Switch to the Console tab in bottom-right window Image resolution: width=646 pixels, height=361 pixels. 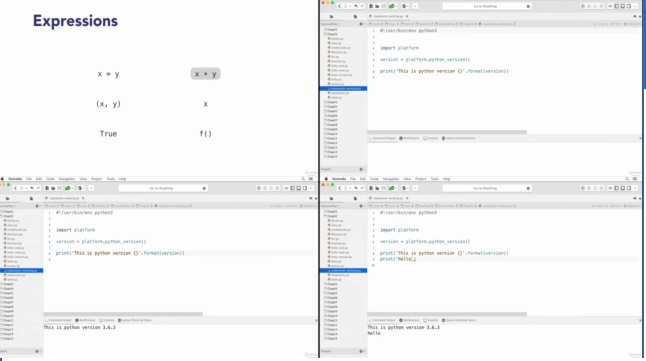[431, 320]
